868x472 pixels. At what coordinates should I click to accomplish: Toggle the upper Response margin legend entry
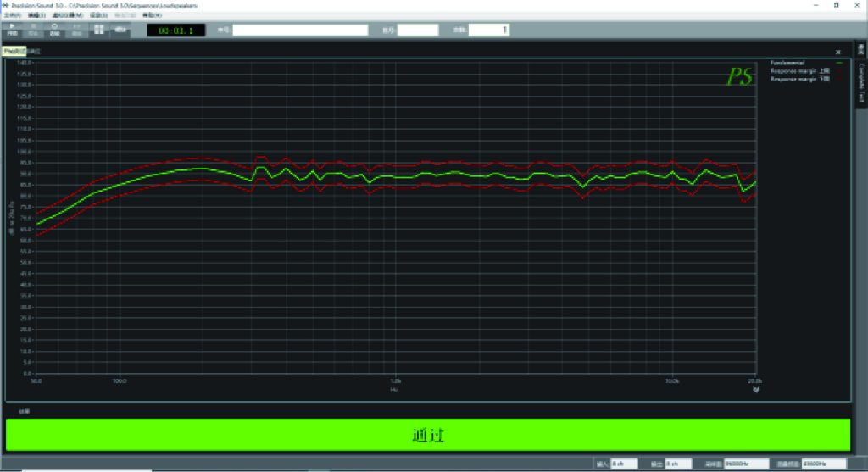(x=806, y=71)
